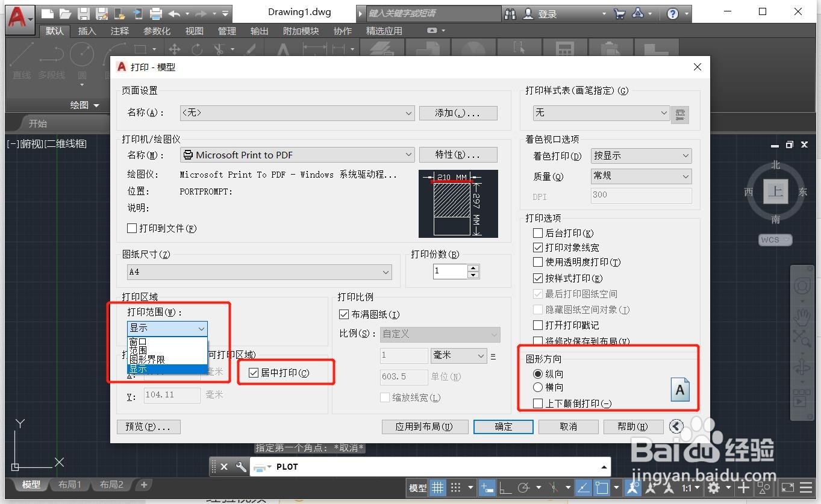Click the Plot printer icon in quick access toolbar
821x504 pixels.
(x=156, y=13)
